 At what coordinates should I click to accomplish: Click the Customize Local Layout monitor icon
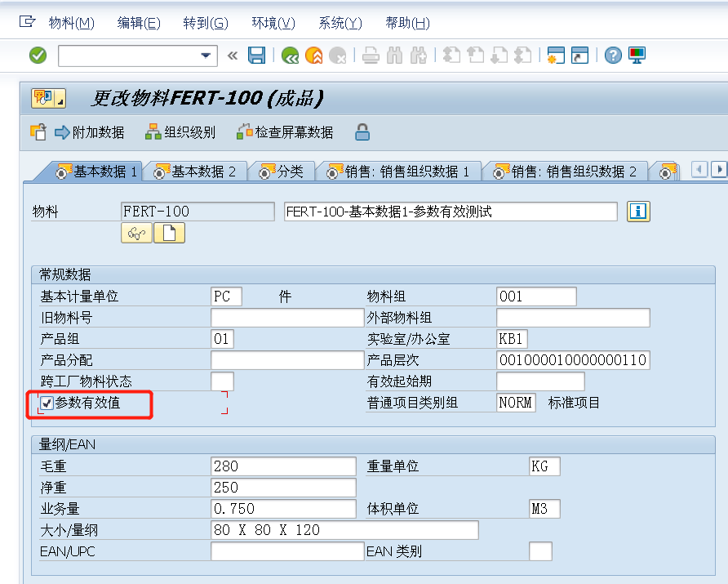tap(637, 56)
